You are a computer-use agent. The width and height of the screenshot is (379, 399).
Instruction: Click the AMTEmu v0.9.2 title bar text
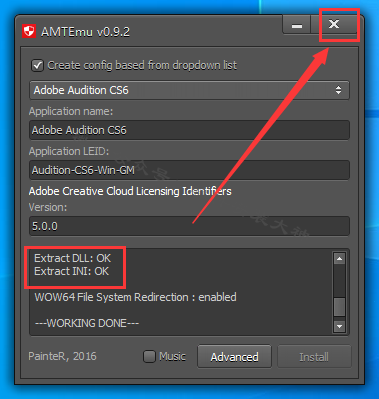[x=85, y=32]
